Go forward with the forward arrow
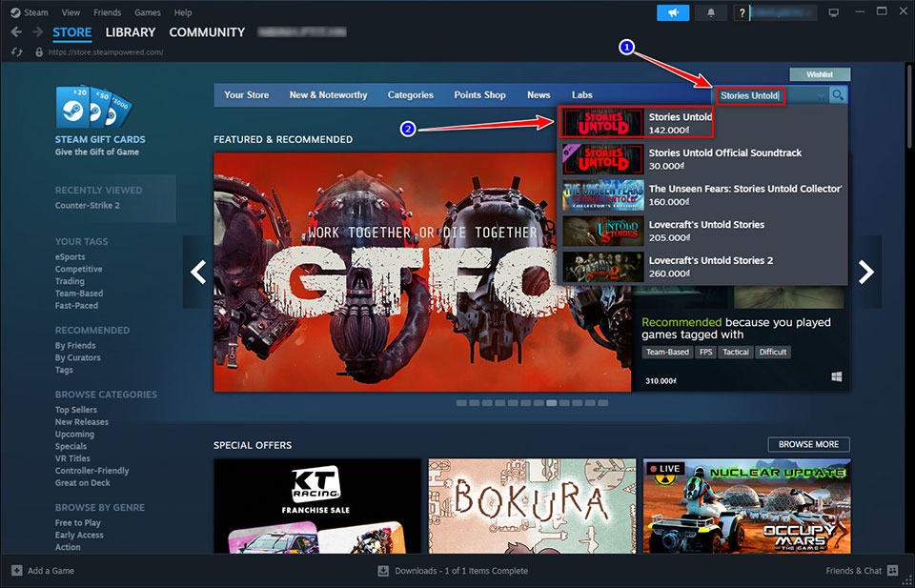This screenshot has width=915, height=588. pos(37,32)
